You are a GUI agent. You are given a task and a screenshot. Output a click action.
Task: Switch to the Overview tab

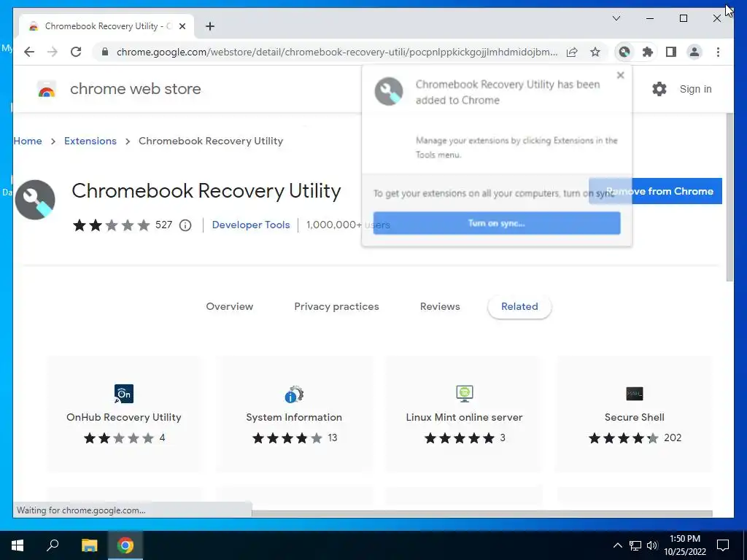pos(230,307)
